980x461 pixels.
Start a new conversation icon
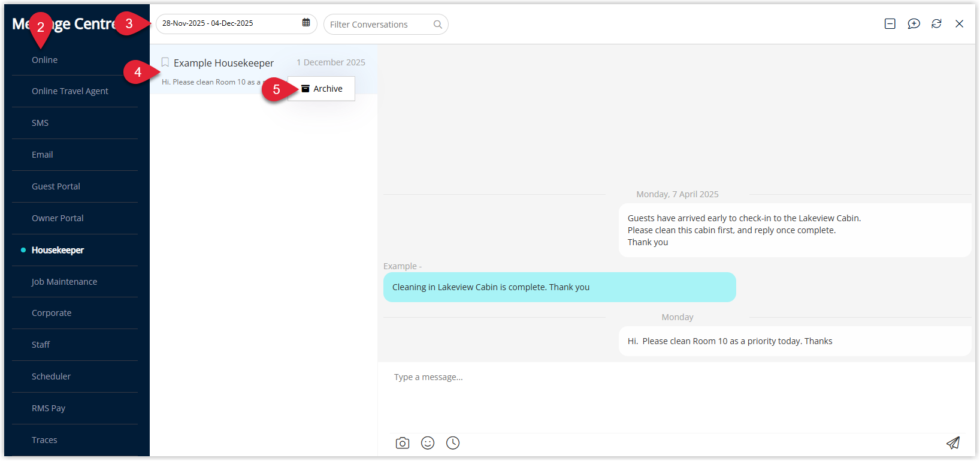click(914, 23)
